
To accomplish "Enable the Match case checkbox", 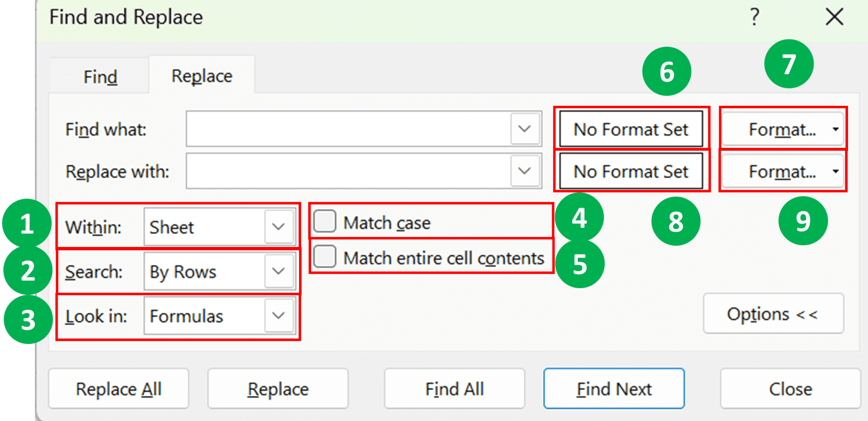I will [325, 221].
